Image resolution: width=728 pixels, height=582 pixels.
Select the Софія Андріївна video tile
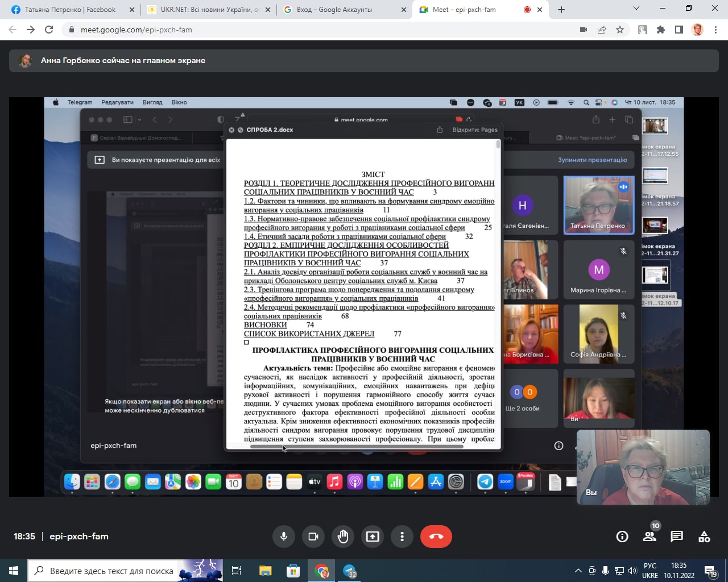598,334
